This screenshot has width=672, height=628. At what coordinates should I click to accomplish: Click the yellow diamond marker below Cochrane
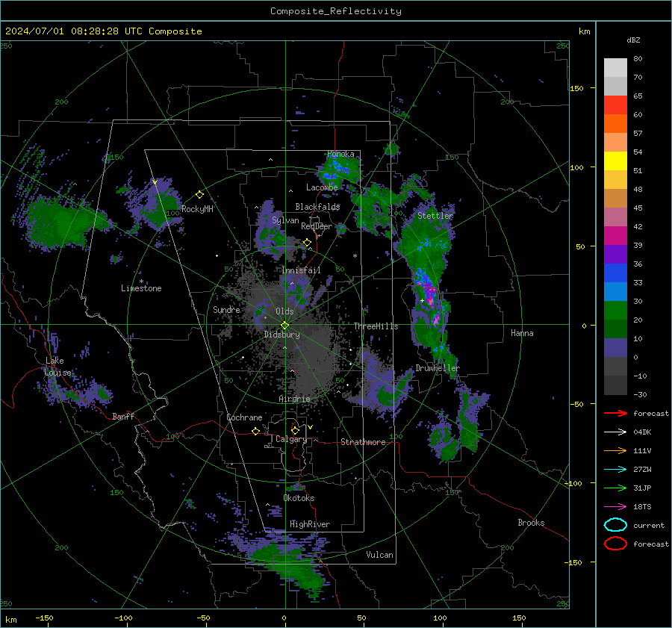pyautogui.click(x=256, y=431)
